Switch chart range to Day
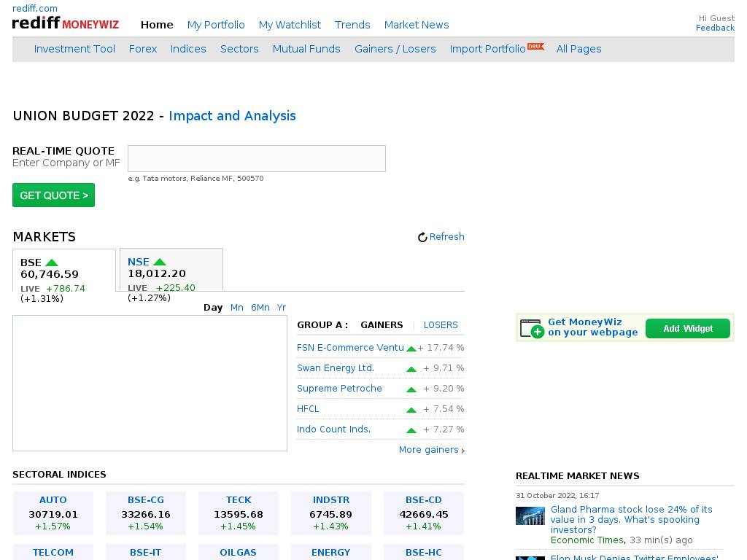Image resolution: width=747 pixels, height=560 pixels. (213, 307)
